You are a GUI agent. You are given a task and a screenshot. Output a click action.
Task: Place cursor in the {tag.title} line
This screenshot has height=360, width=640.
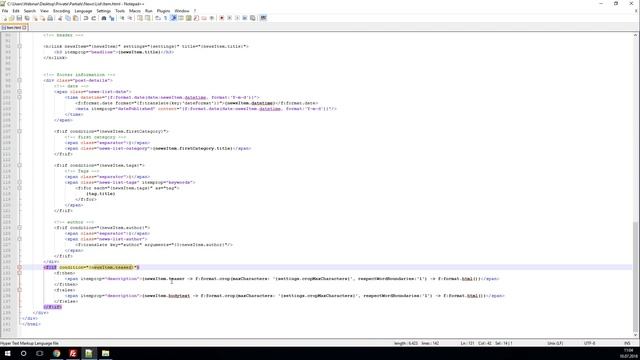point(101,194)
